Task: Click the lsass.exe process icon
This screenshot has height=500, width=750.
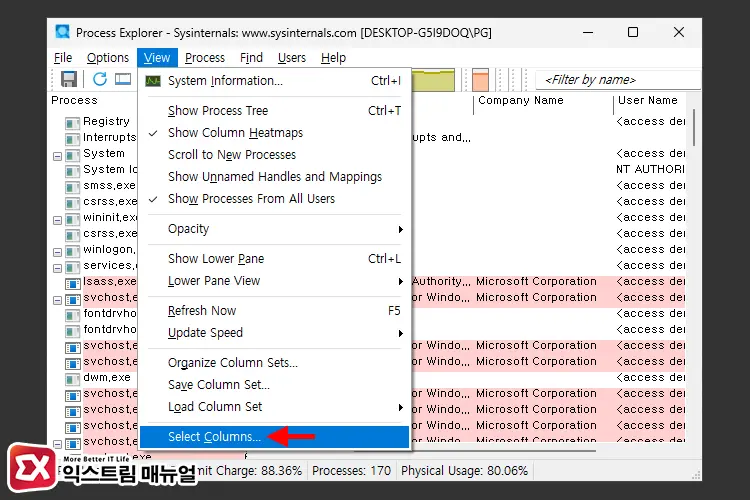Action: click(72, 284)
